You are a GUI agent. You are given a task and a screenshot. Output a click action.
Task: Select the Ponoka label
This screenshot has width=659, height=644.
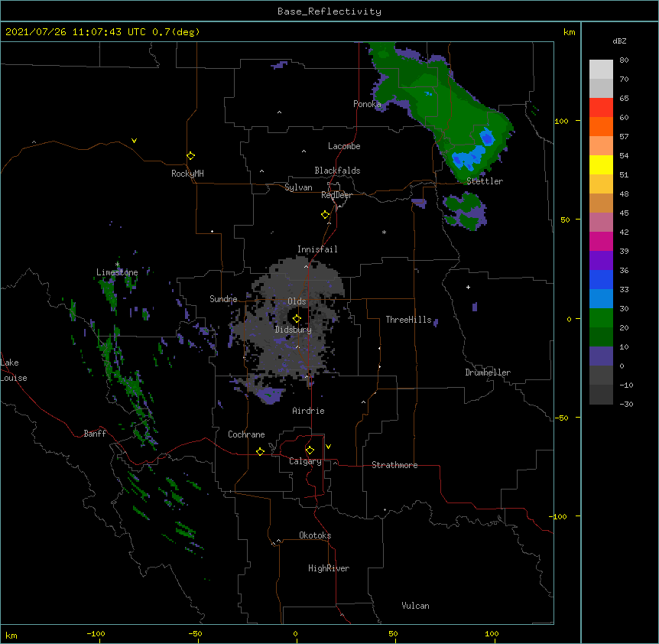click(x=367, y=104)
